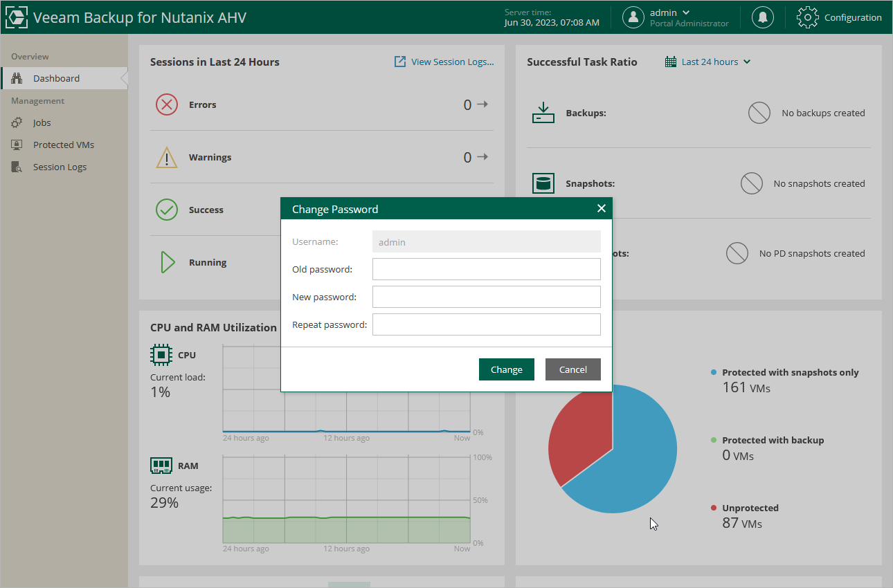Click the red Errors circle icon
893x588 pixels.
[x=167, y=104]
